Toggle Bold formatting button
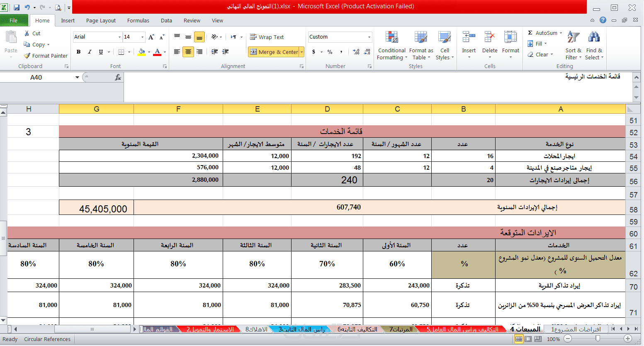Image resolution: width=644 pixels, height=346 pixels. (x=78, y=52)
